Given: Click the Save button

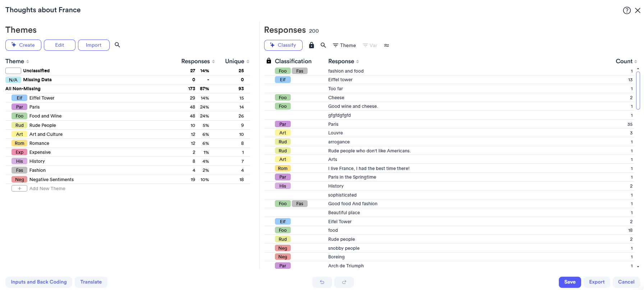Looking at the screenshot, I should pos(570,282).
